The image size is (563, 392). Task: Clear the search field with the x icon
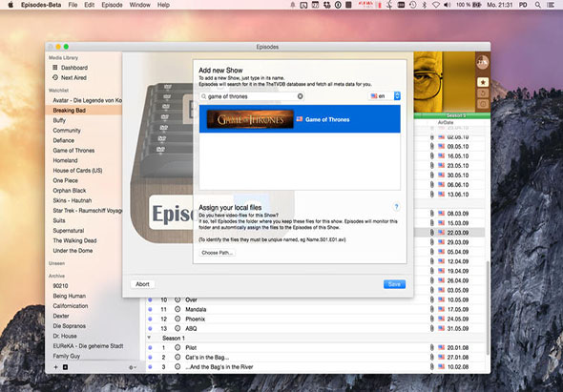[x=301, y=96]
